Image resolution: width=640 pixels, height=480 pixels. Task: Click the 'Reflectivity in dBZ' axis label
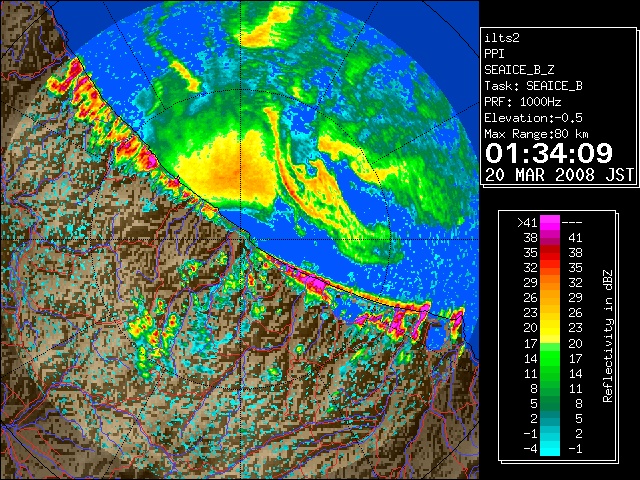click(x=607, y=336)
